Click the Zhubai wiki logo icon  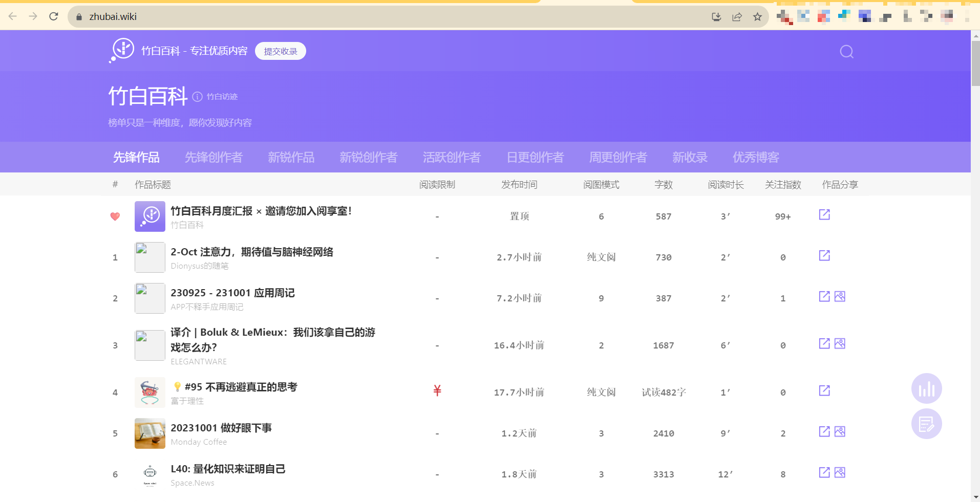122,50
